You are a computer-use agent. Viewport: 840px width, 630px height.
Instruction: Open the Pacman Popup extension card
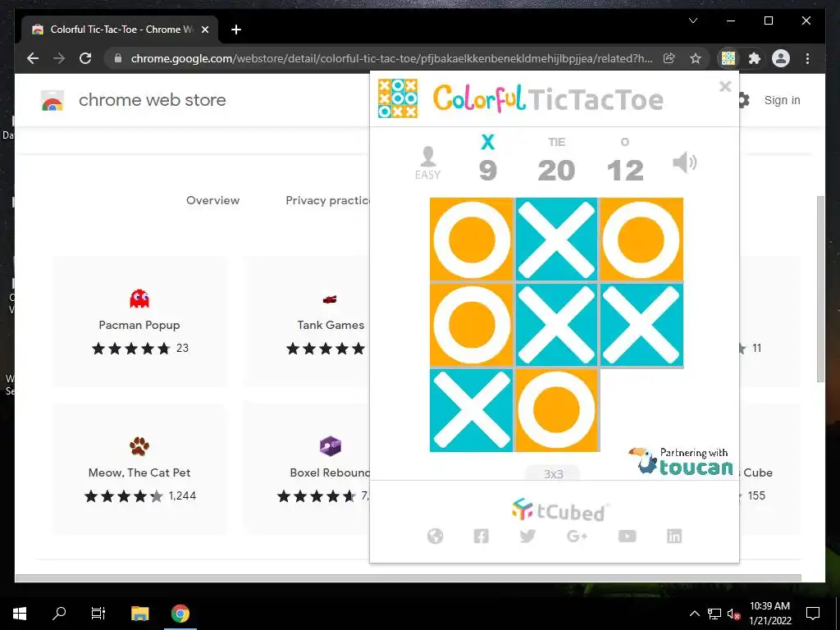[139, 322]
